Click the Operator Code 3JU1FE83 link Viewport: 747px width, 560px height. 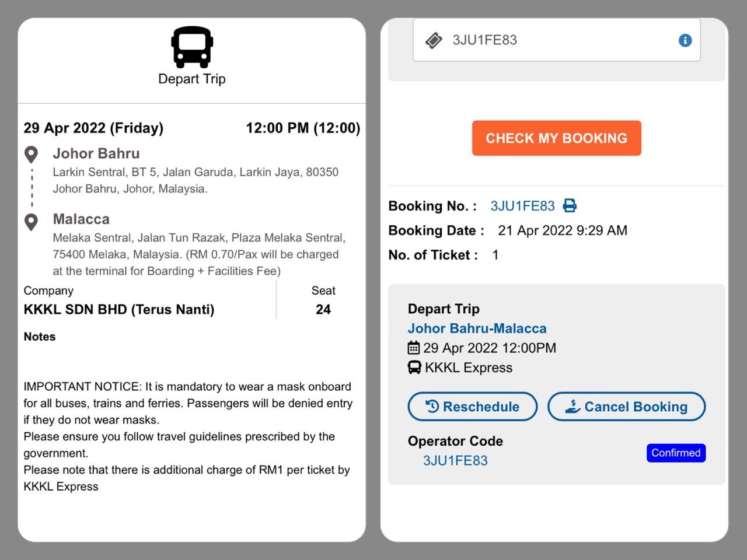[455, 460]
